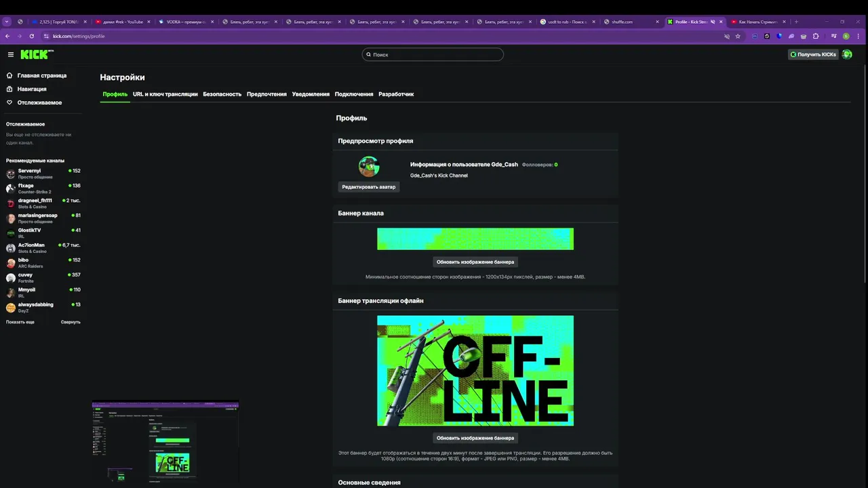Click the alwaysdabbing channel avatar
Viewport: 868px width, 488px height.
point(11,308)
